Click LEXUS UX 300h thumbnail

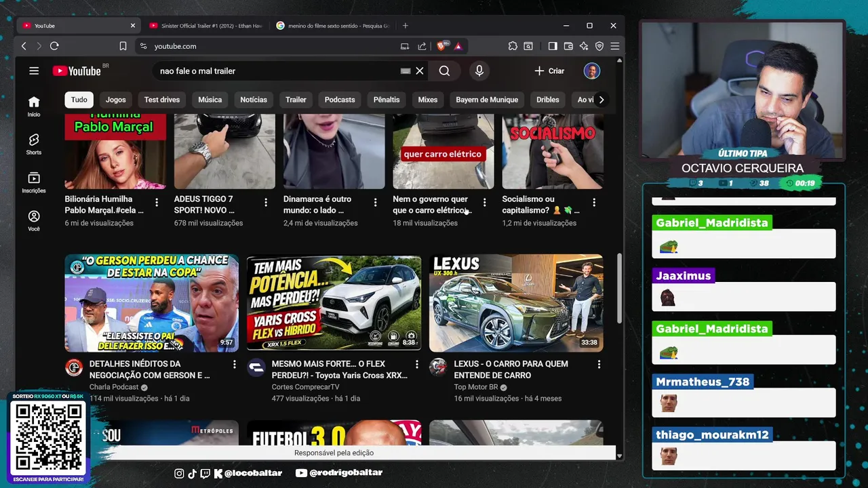516,303
